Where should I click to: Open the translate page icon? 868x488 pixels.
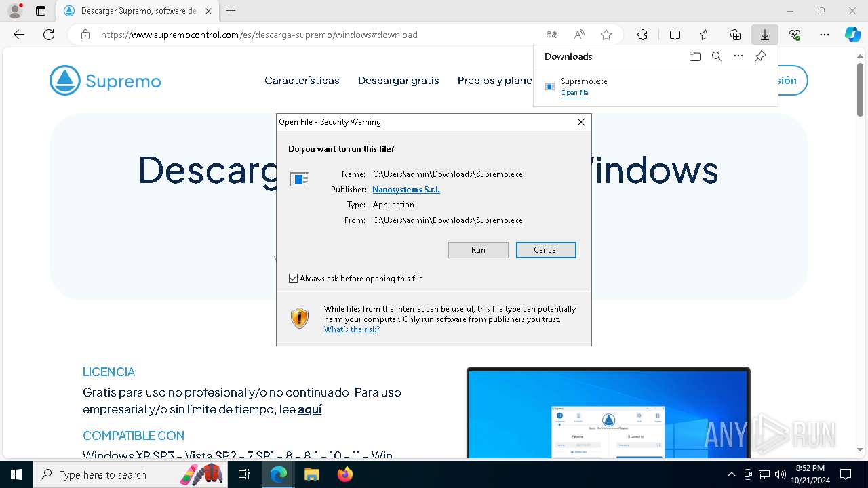pos(552,35)
